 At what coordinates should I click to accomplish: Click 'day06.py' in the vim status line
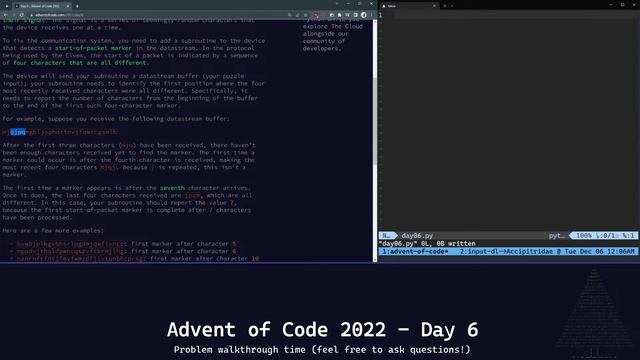(417, 236)
